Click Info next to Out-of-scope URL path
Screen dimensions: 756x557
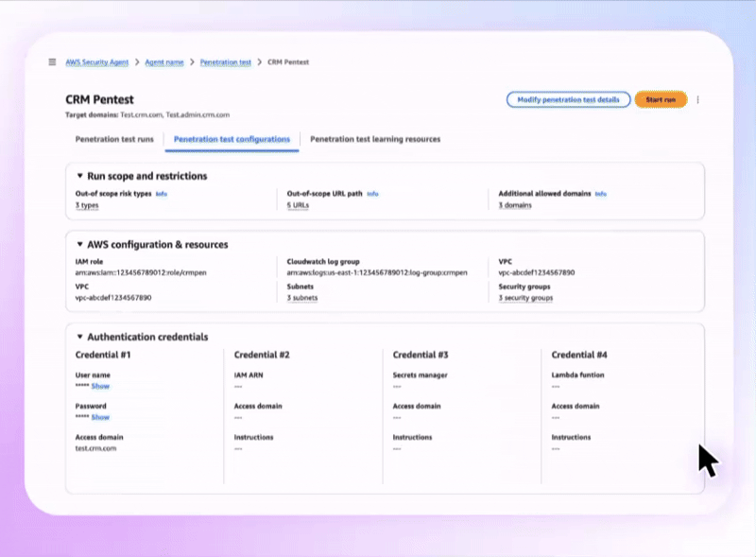pos(372,194)
